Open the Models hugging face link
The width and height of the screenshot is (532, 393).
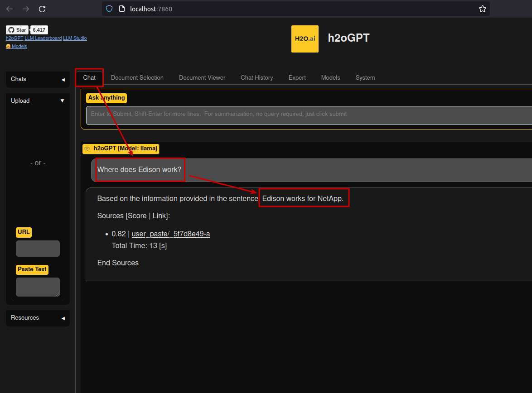[16, 47]
